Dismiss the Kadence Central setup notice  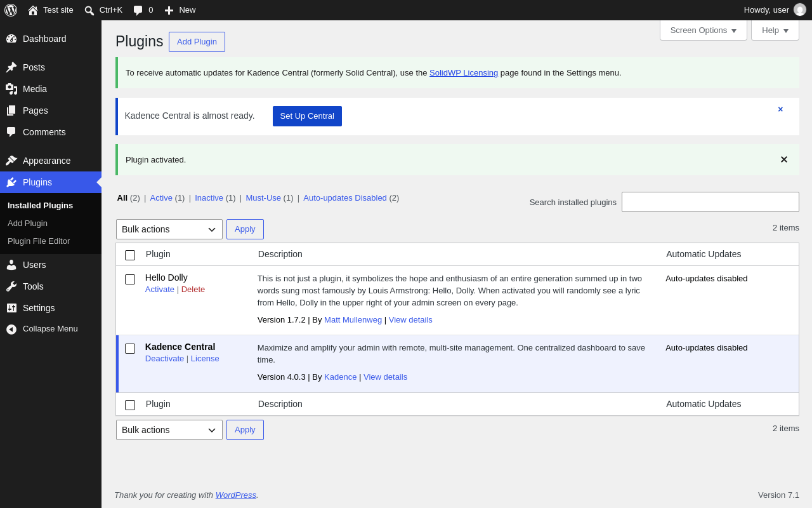click(x=780, y=109)
